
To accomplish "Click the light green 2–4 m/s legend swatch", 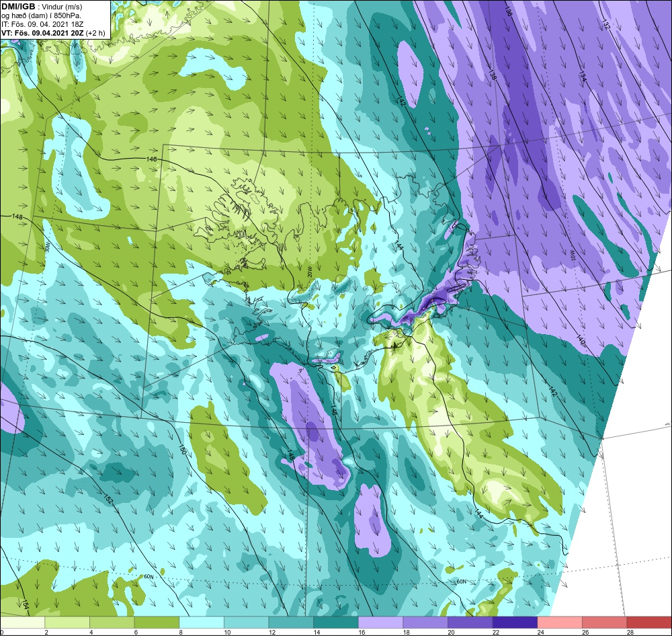I will tap(67, 623).
